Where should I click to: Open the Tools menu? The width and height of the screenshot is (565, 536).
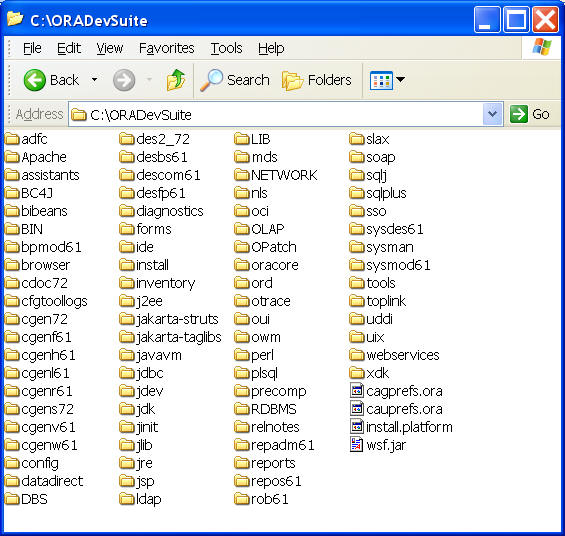click(226, 48)
